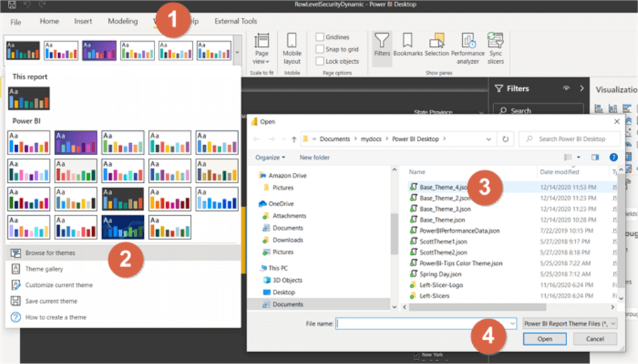Choose Customize current theme
Image resolution: width=638 pixels, height=364 pixels.
(x=59, y=285)
